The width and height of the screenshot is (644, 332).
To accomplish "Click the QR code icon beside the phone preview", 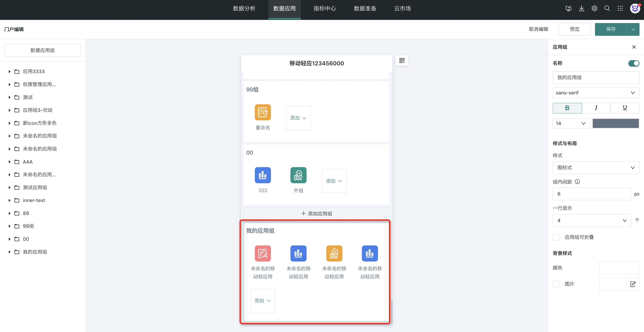I will pos(402,61).
